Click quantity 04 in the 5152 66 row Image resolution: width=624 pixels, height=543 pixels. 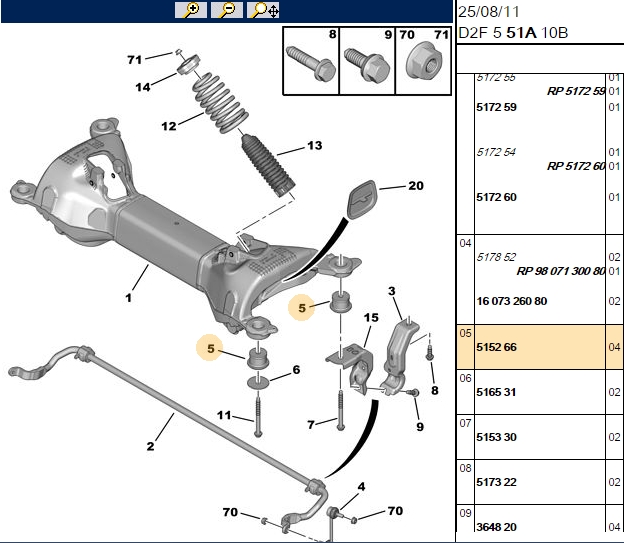point(614,347)
